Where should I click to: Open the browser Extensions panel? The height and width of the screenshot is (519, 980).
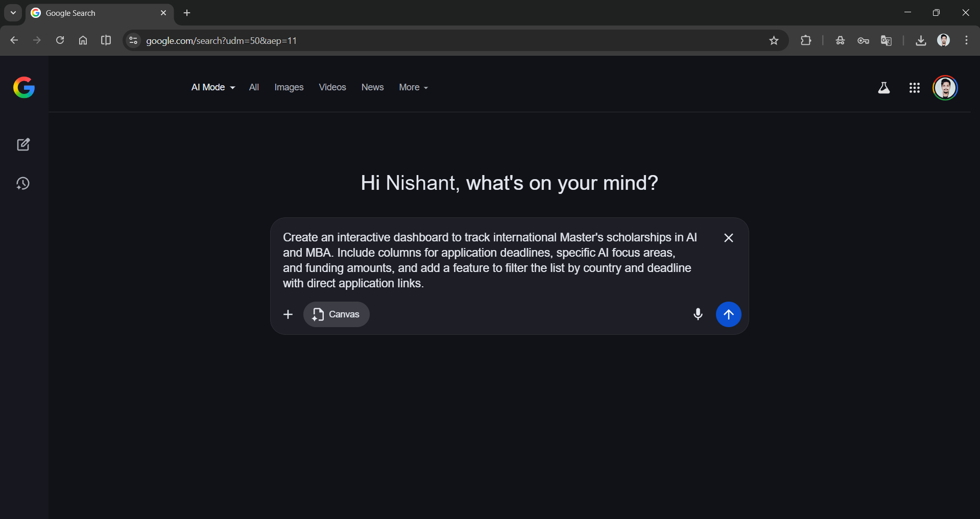point(806,40)
